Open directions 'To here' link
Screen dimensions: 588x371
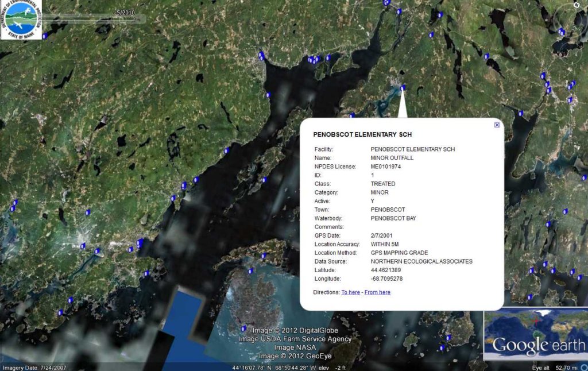click(x=350, y=292)
